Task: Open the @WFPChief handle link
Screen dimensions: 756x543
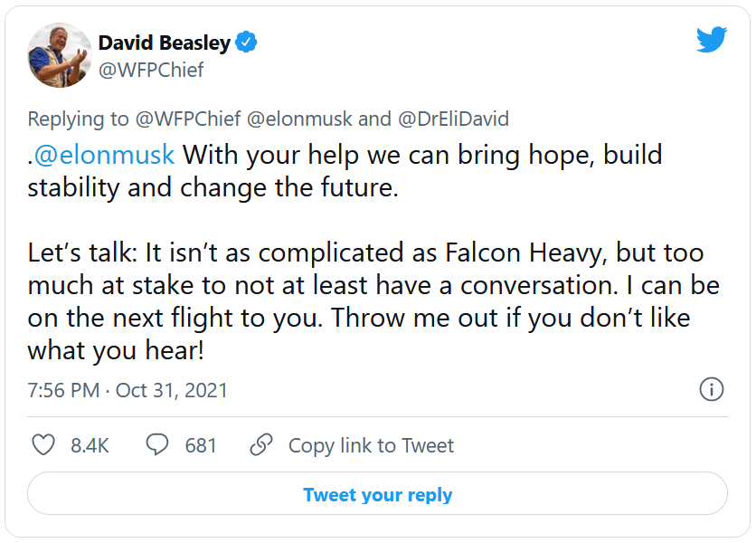Action: pos(151,70)
